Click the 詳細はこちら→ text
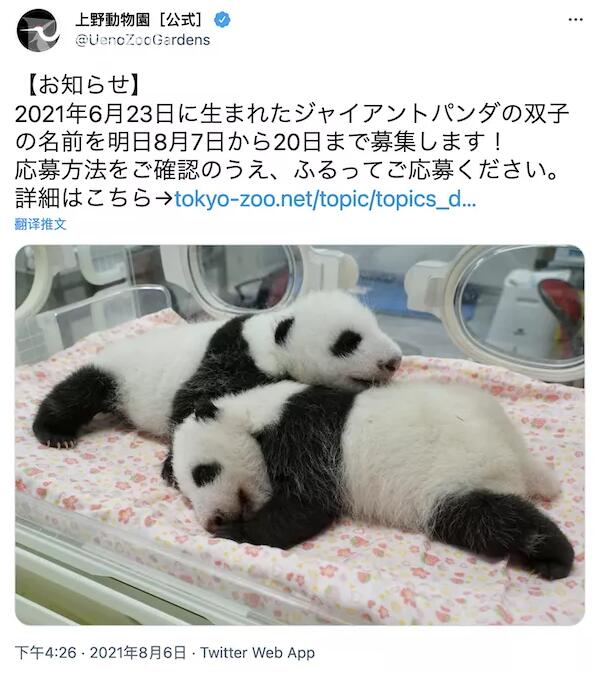597x675 pixels. [94, 199]
